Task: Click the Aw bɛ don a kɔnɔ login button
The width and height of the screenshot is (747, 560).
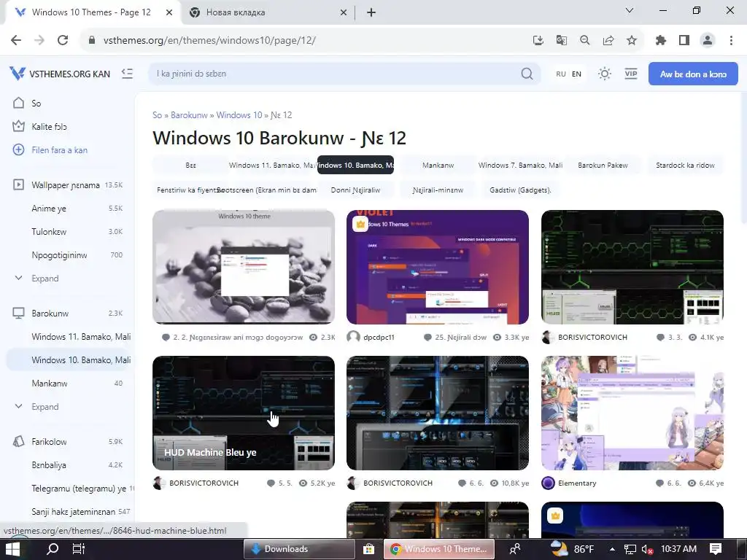Action: point(693,74)
